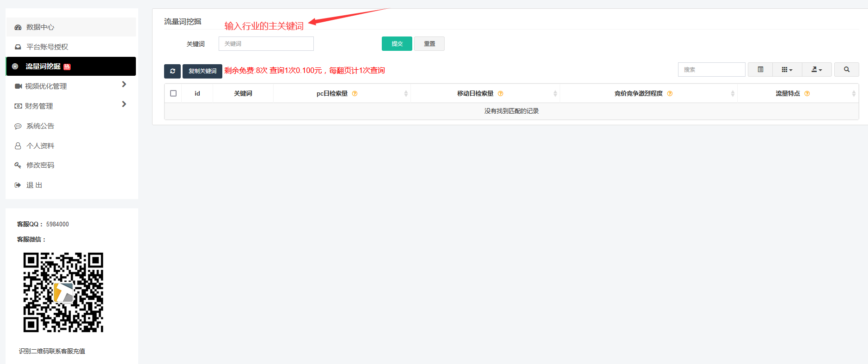
Task: Click the pc日检索量 help question icon
Action: pyautogui.click(x=355, y=94)
